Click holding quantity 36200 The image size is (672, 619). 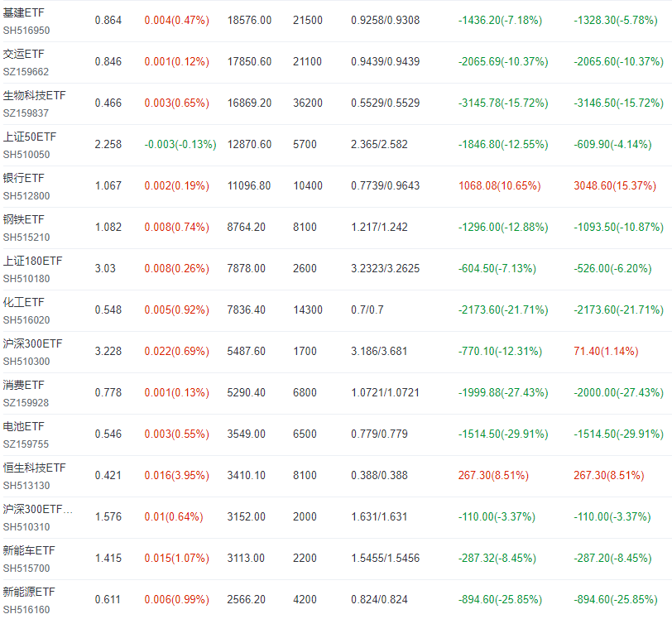point(308,103)
